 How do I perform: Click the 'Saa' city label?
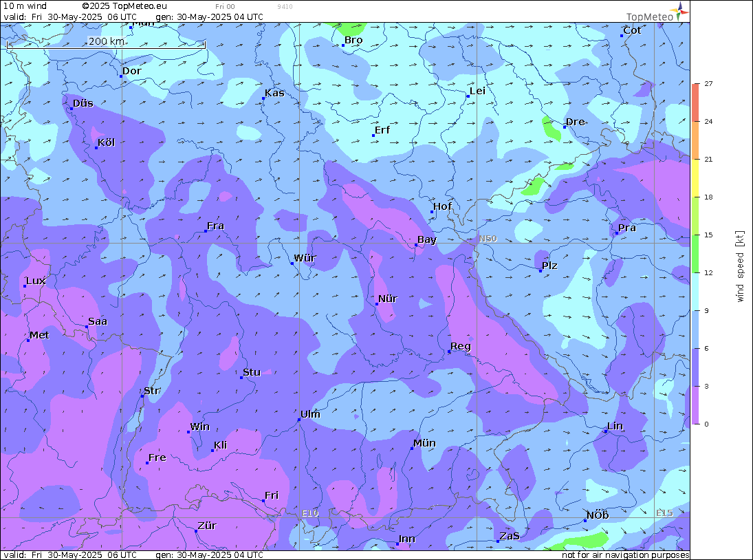coord(98,321)
